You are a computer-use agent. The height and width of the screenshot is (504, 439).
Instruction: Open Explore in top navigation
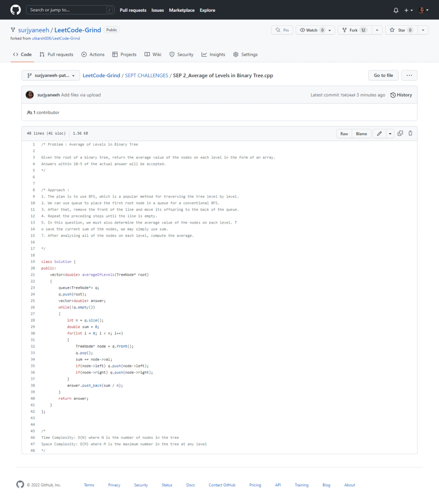coord(207,10)
